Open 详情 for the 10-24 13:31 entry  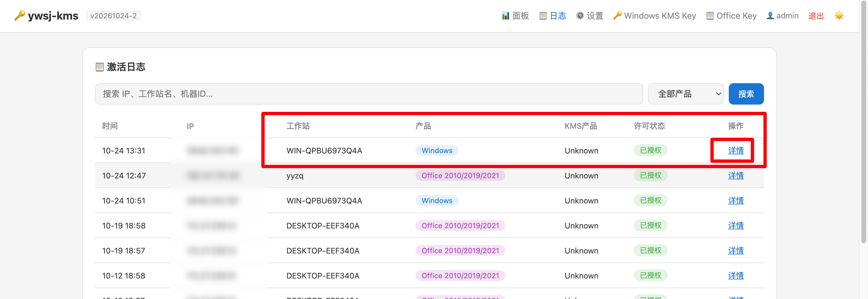tap(736, 151)
